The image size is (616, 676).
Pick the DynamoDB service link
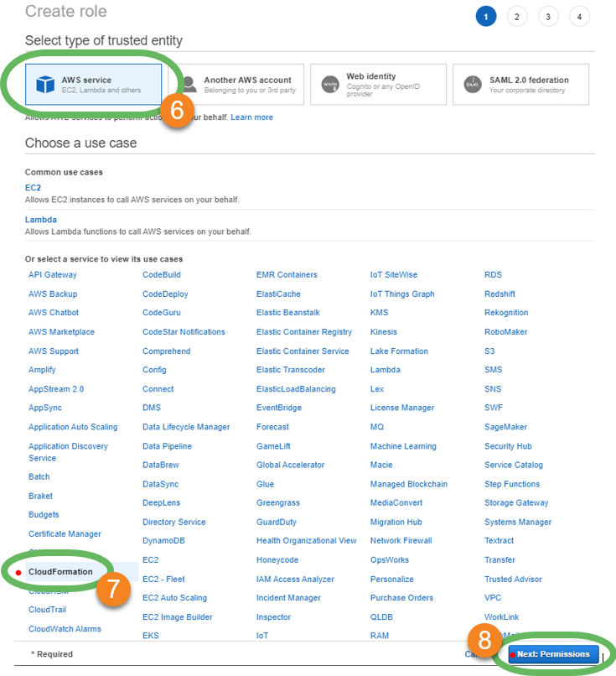point(163,541)
